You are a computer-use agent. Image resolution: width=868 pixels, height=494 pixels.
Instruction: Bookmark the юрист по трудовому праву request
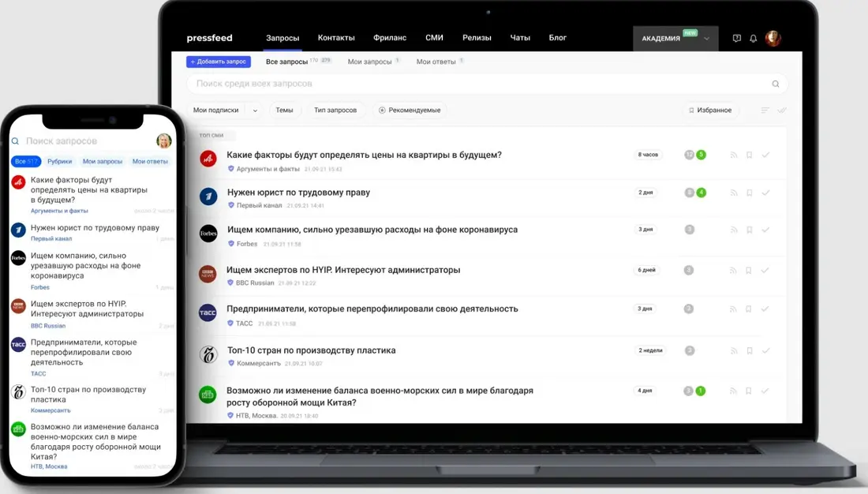pos(749,193)
